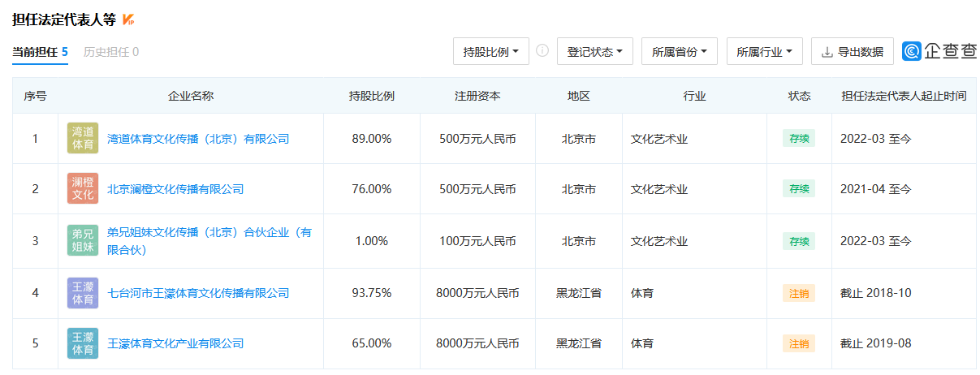This screenshot has width=980, height=375.
Task: Switch to the 历史担任 0 tab
Action: coord(111,52)
